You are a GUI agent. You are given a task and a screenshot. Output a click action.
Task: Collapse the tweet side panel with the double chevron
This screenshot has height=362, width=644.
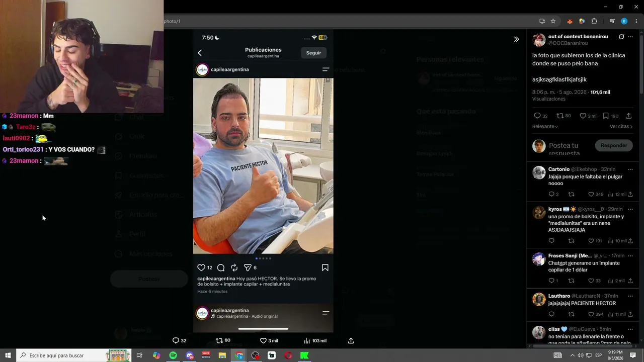click(516, 39)
